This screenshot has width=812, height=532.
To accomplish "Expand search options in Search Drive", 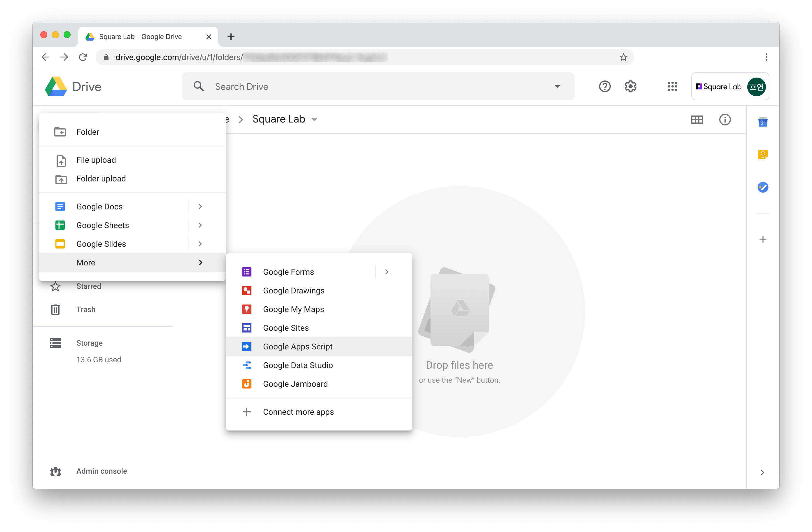I will [x=557, y=86].
